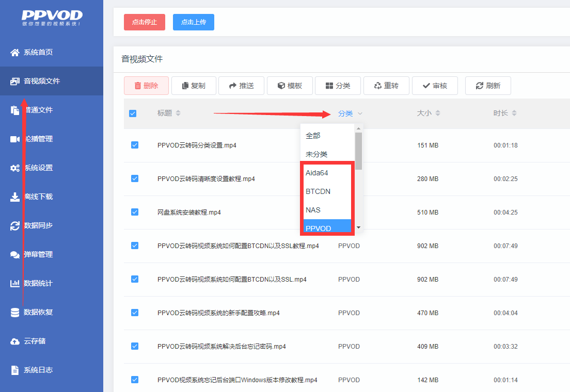Select BTCDN category from the dropdown
This screenshot has width=570, height=392.
click(x=327, y=191)
